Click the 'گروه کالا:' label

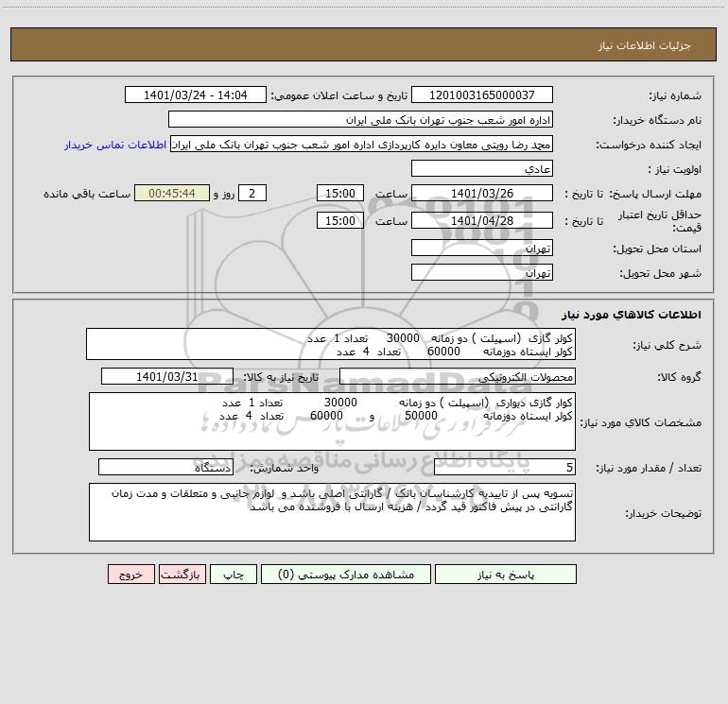pyautogui.click(x=679, y=377)
